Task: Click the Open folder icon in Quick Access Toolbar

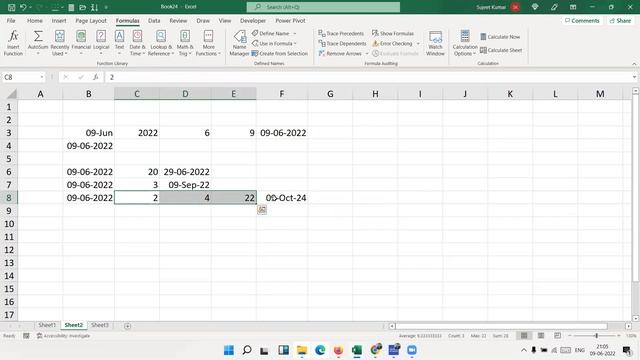Action: tap(82, 7)
